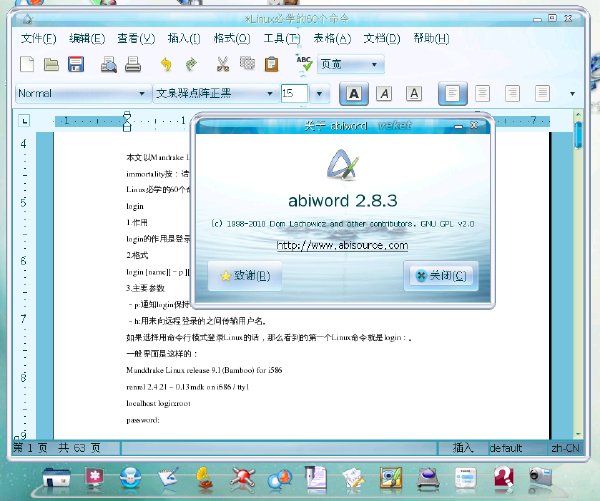Paste from the clipboard icon
The width and height of the screenshot is (600, 501).
(271, 64)
